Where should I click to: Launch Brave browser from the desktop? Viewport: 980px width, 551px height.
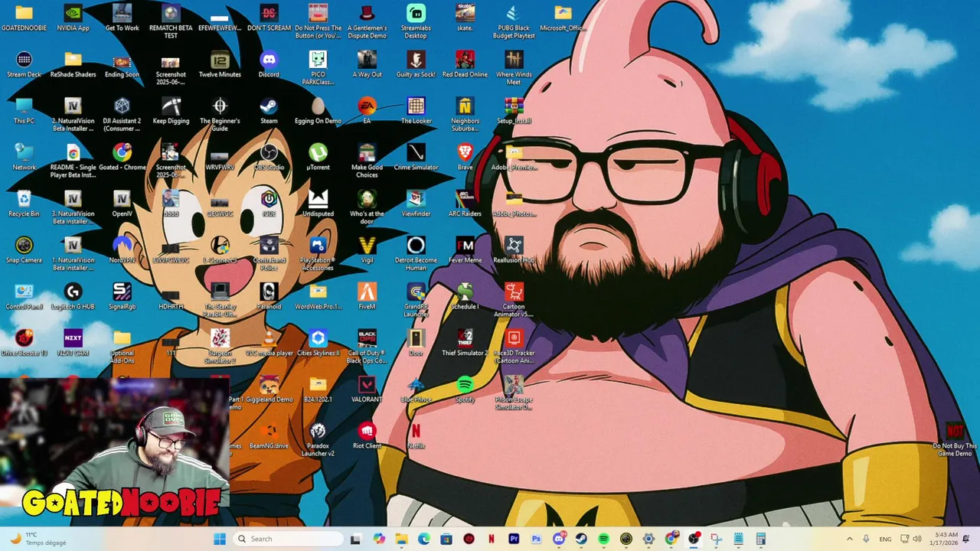465,158
